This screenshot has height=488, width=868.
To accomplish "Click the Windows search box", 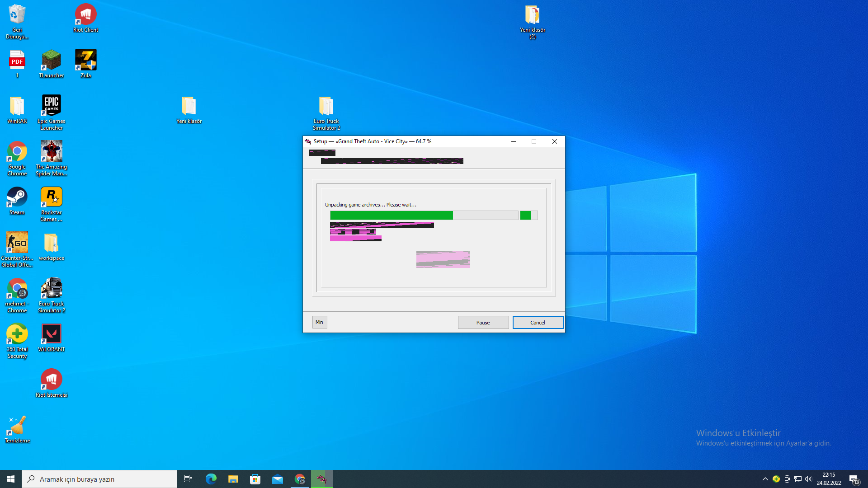I will [x=99, y=479].
